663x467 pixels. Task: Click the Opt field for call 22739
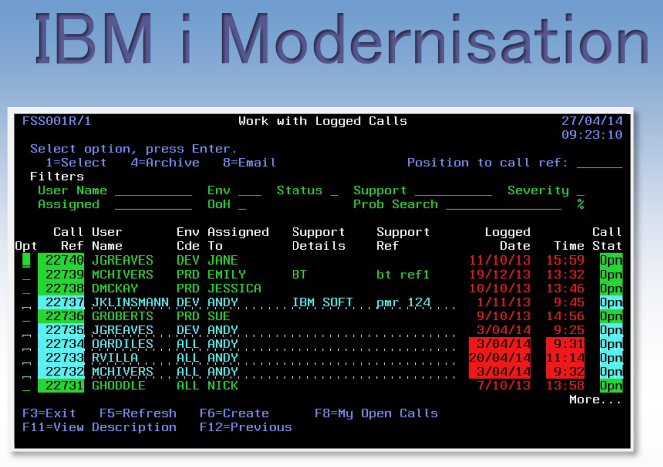point(26,275)
